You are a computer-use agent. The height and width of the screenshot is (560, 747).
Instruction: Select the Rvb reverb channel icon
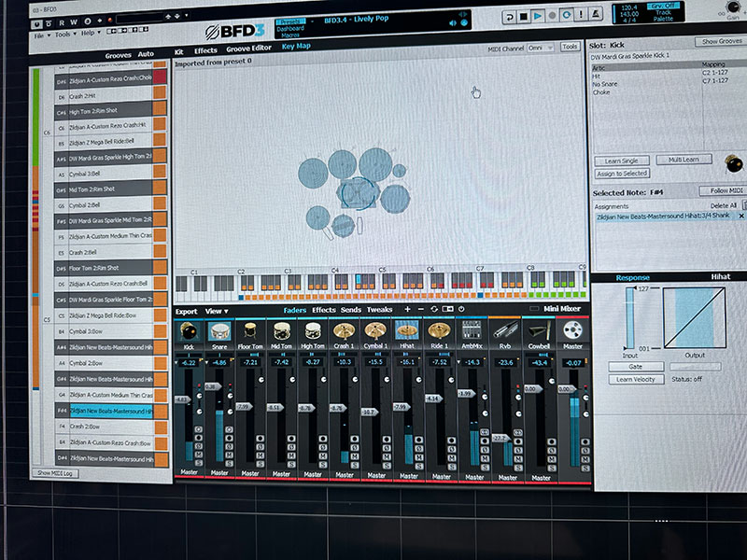pyautogui.click(x=505, y=329)
